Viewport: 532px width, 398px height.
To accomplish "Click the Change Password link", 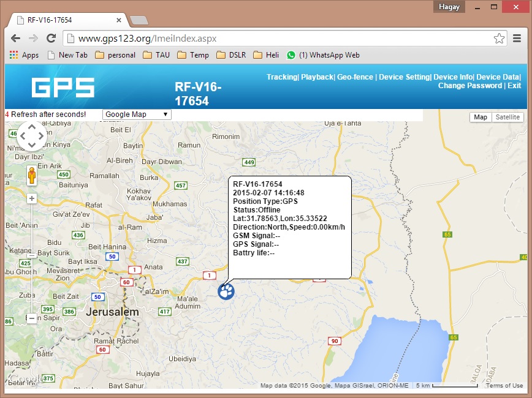I will coord(470,86).
